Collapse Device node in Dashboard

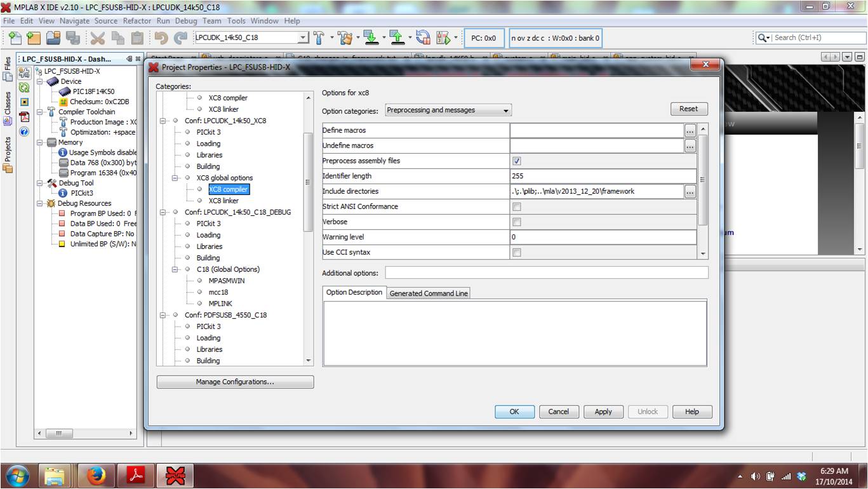coord(41,81)
